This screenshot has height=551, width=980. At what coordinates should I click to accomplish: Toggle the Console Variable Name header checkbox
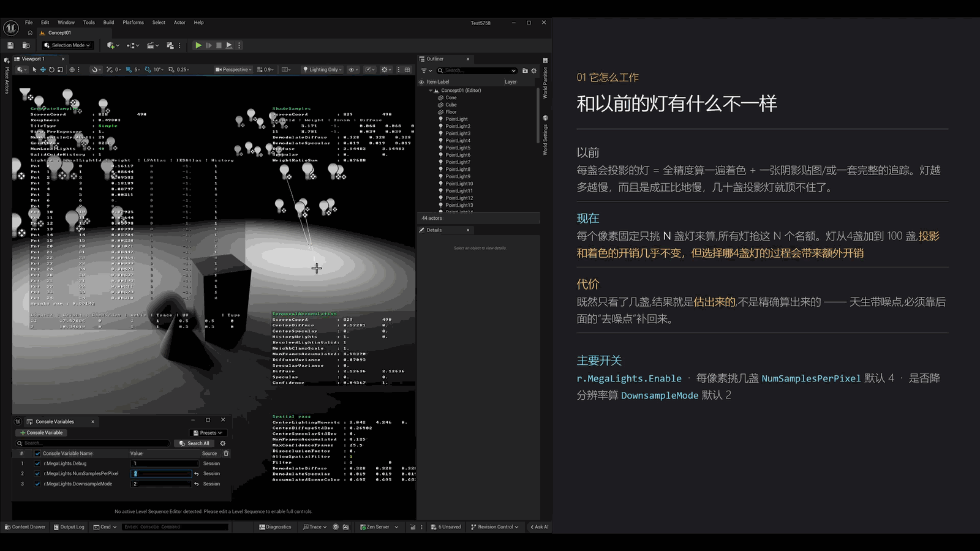click(37, 454)
